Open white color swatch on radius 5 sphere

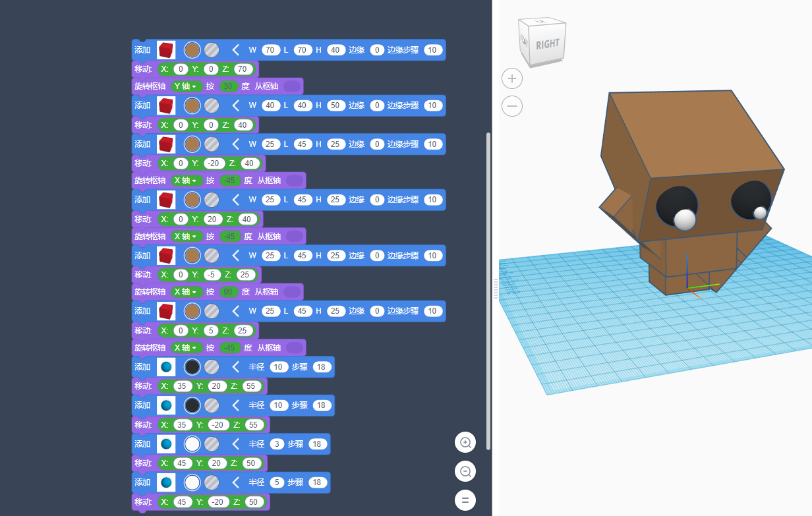(192, 482)
